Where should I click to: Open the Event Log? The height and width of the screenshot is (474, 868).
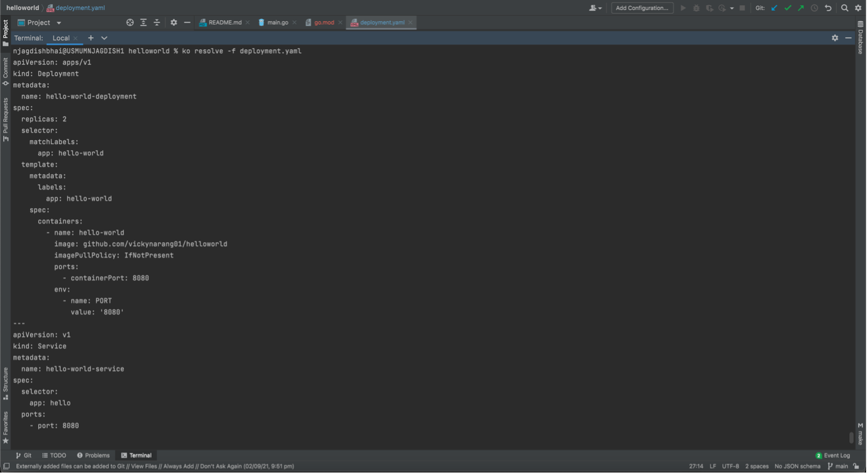point(833,456)
